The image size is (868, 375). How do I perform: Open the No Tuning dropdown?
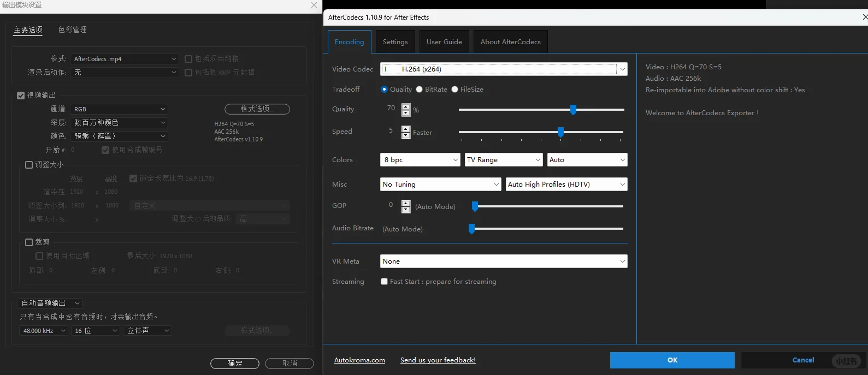(x=441, y=184)
